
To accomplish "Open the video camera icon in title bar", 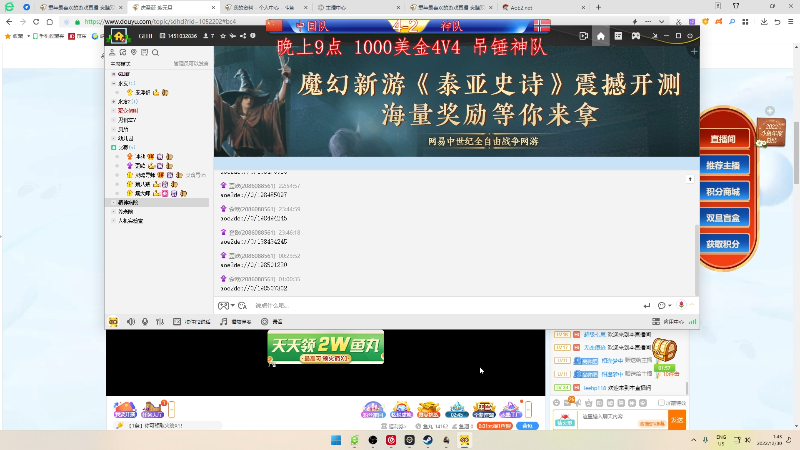I will 584,36.
